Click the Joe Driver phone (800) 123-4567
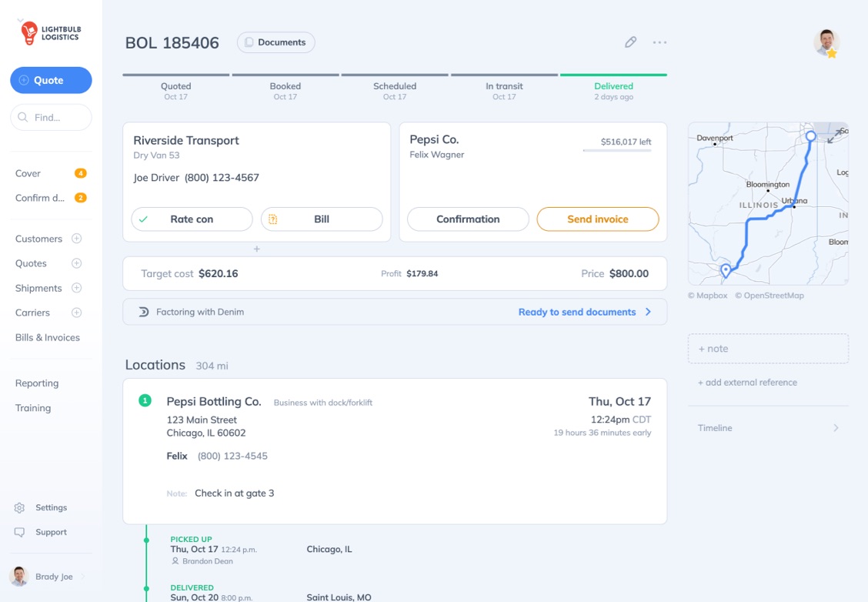868x602 pixels. click(222, 178)
